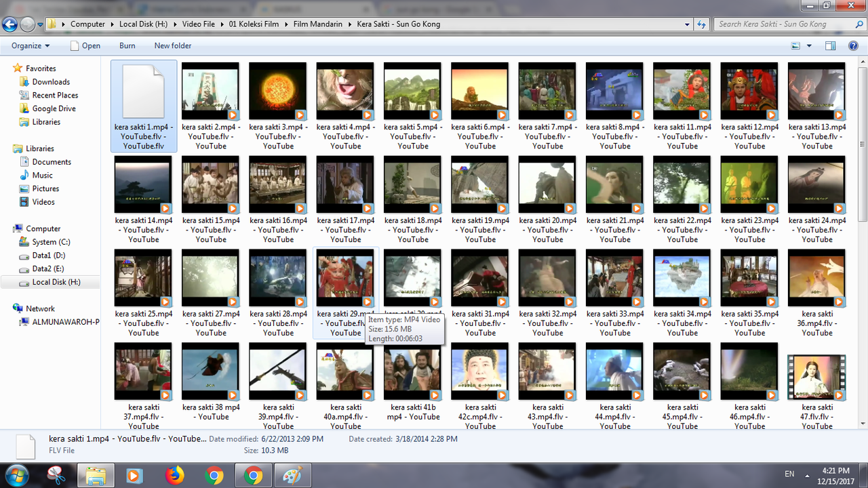Click the 'kera sakti 8.mp4' file name
Image resolution: width=868 pixels, height=488 pixels.
(615, 136)
